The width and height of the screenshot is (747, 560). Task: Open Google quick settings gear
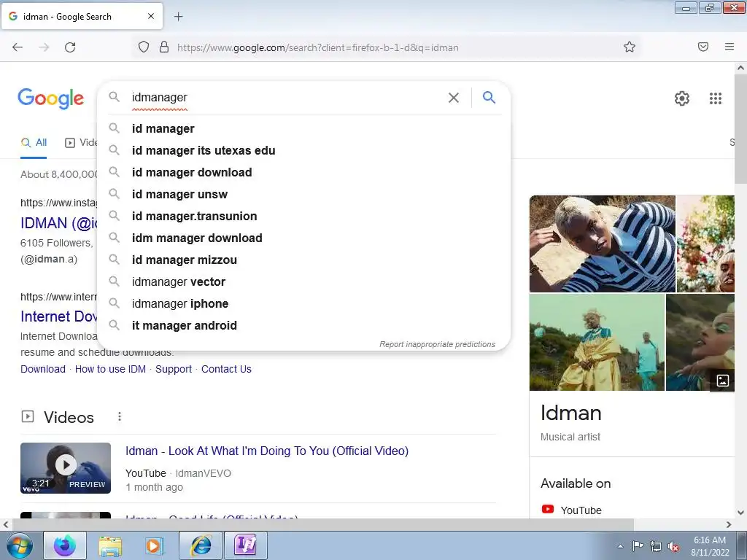[682, 98]
